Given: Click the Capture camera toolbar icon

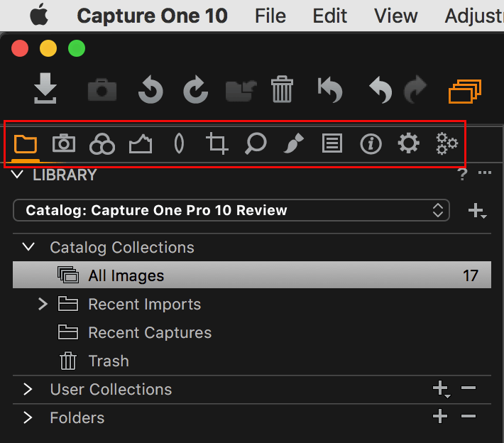Looking at the screenshot, I should pos(102,89).
